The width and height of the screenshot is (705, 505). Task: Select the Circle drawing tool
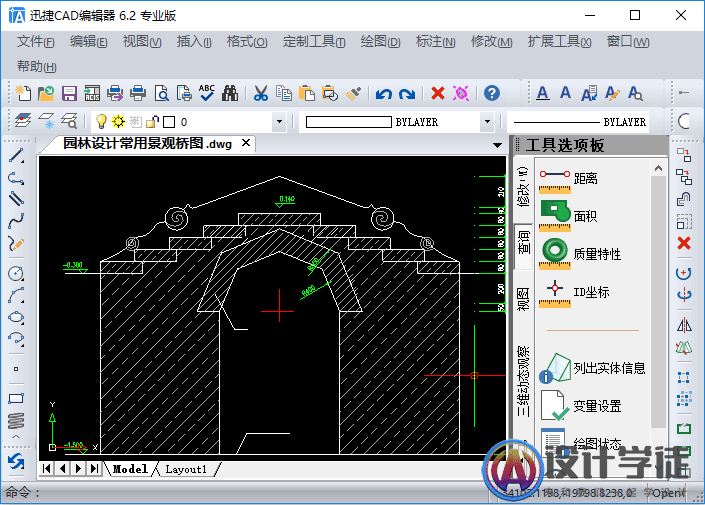16,273
